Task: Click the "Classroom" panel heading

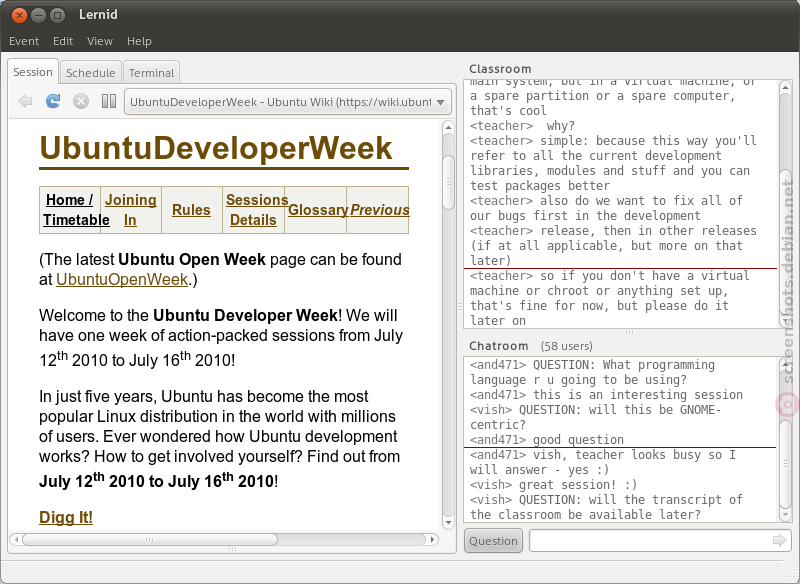Action: pyautogui.click(x=500, y=69)
